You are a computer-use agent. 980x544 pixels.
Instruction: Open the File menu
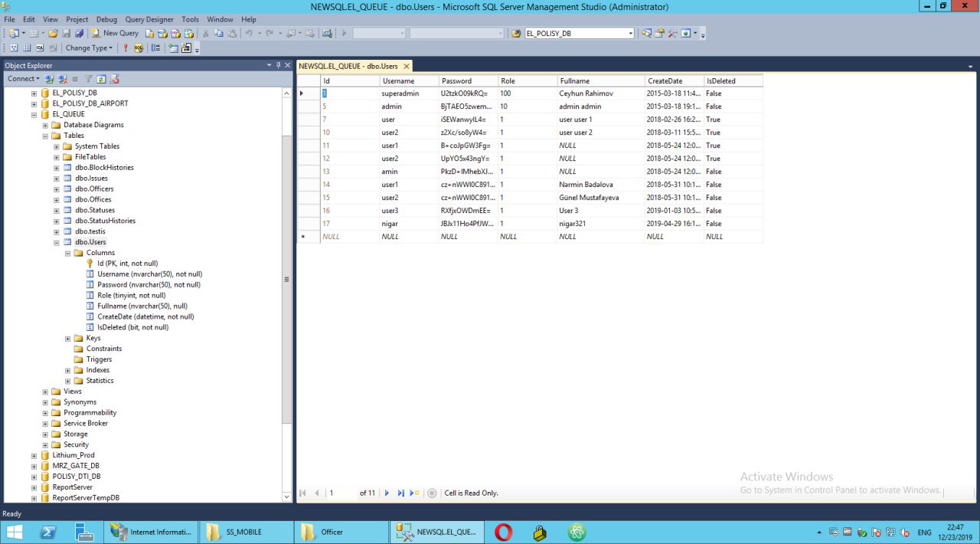click(9, 19)
